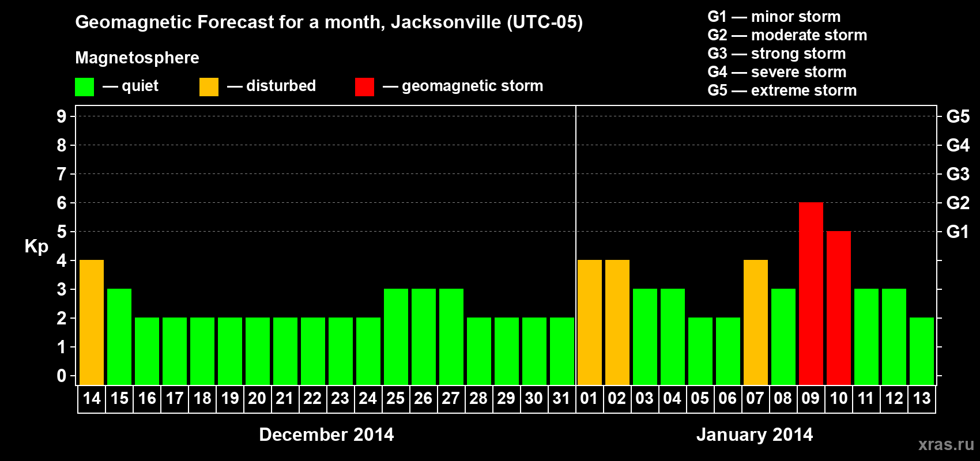Click the 'geomagnetic storm' legend label
Image resolution: width=980 pixels, height=461 pixels.
point(472,86)
